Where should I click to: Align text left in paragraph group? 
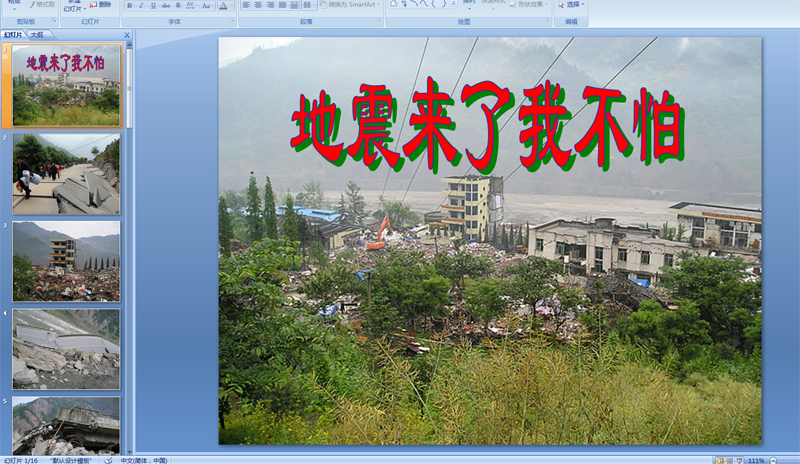click(246, 5)
